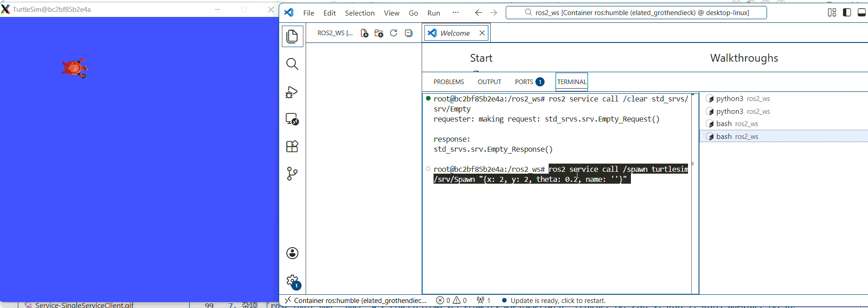This screenshot has width=868, height=308.
Task: Go forward with the navigation arrow
Action: (494, 13)
